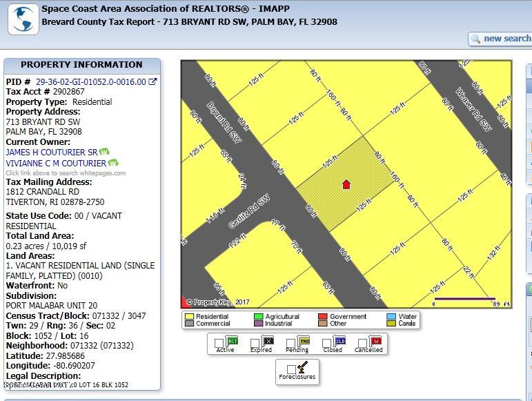Enable the Pending listings checkbox

click(290, 343)
